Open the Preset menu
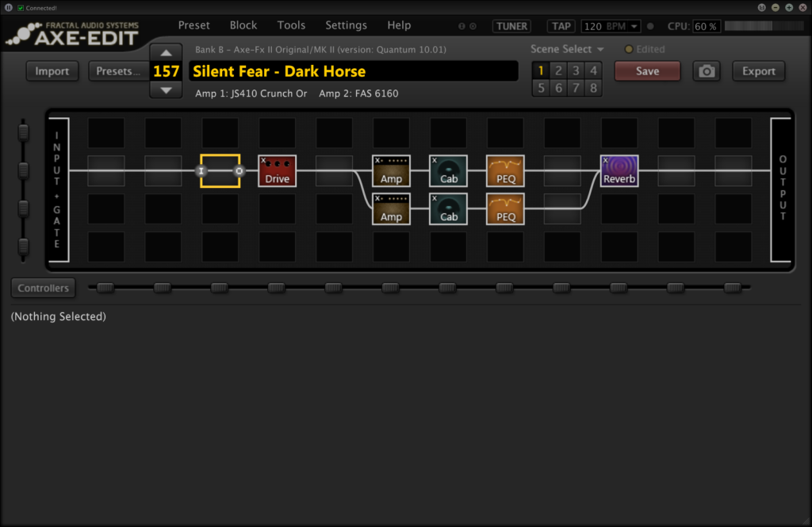This screenshot has width=812, height=527. [193, 25]
